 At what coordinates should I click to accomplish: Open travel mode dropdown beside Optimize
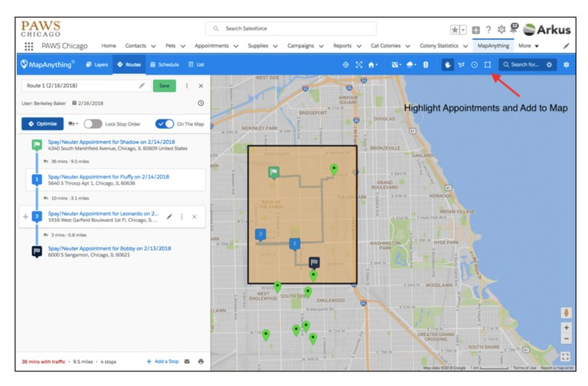pos(73,123)
